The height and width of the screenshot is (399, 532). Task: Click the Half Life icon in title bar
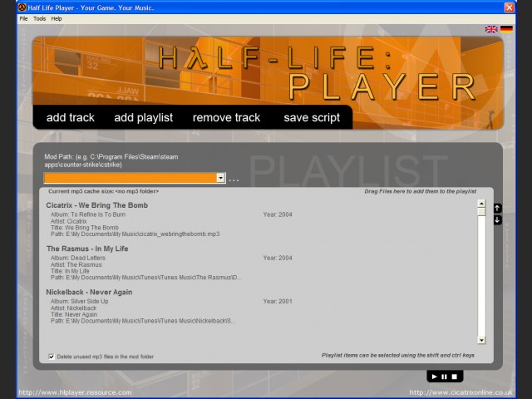(22, 7)
